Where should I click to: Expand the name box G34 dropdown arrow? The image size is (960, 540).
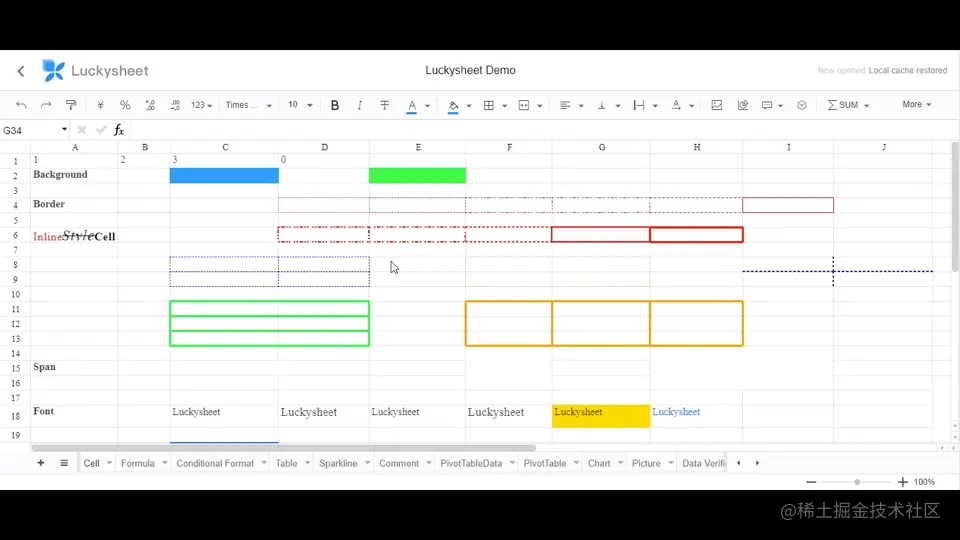point(64,129)
